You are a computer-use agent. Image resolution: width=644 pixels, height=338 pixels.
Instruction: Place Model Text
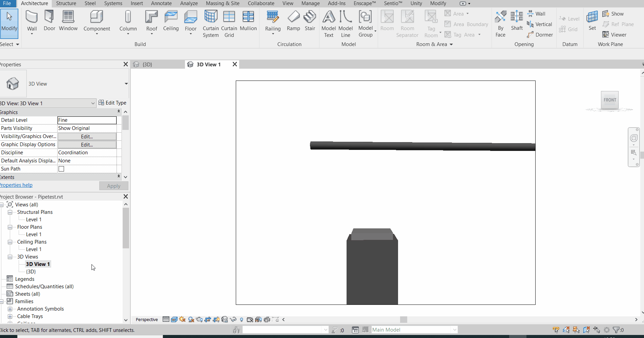pyautogui.click(x=329, y=24)
